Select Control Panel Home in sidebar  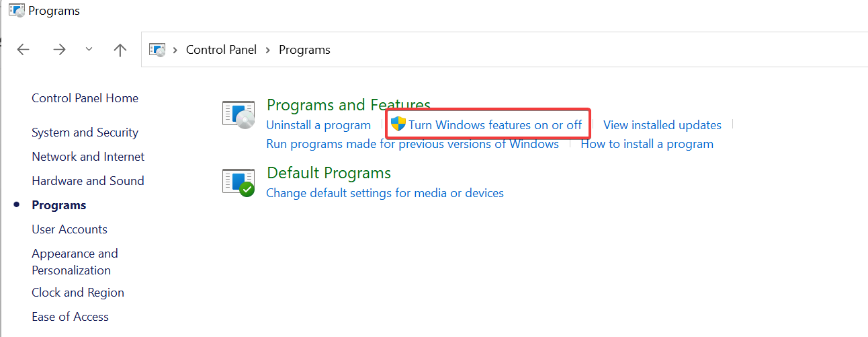tap(85, 98)
